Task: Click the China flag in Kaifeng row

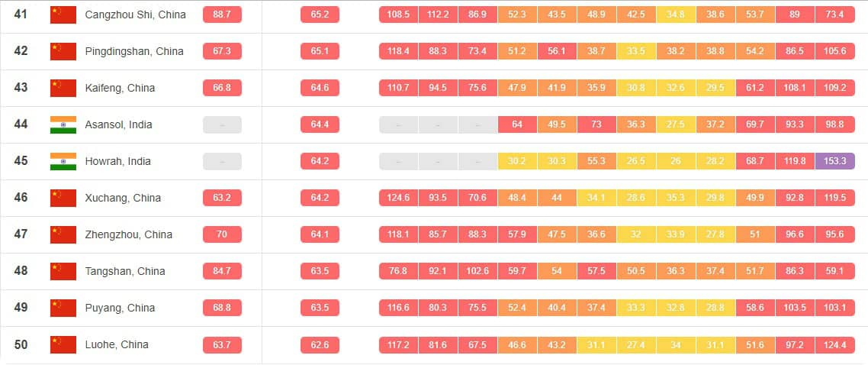Action: pyautogui.click(x=63, y=88)
